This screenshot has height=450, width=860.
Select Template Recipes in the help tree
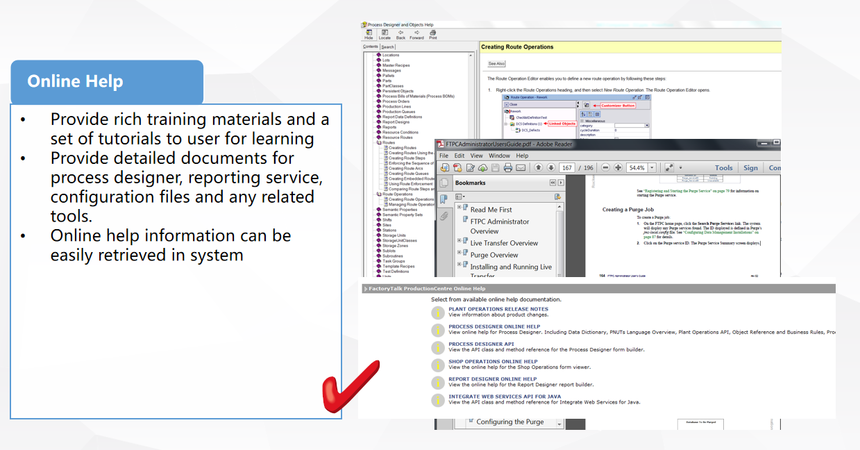coord(398,266)
